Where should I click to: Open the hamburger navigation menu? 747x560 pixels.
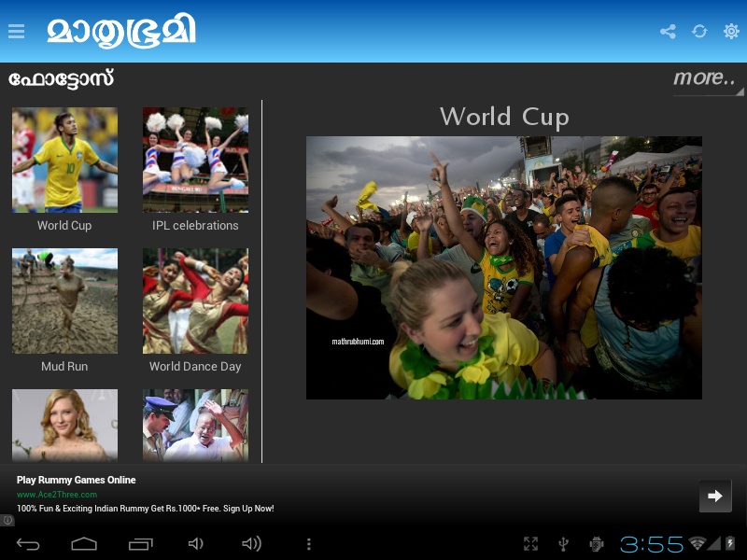(x=16, y=32)
